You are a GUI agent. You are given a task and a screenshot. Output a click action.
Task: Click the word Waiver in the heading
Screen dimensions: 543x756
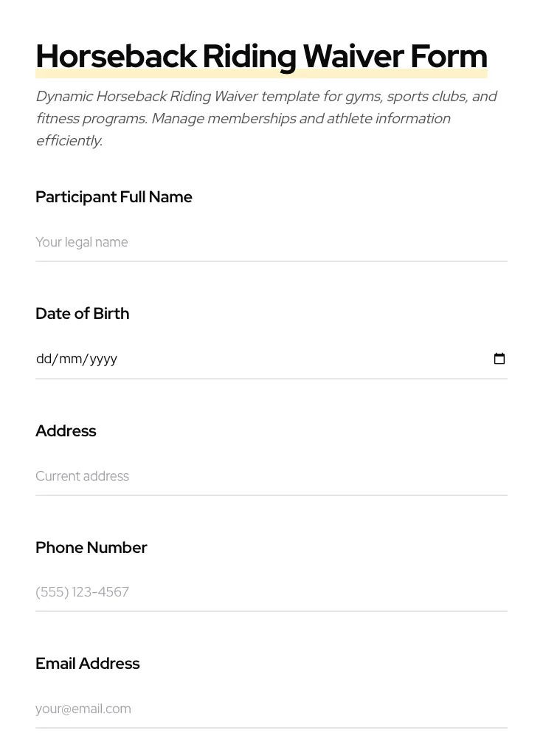[353, 57]
